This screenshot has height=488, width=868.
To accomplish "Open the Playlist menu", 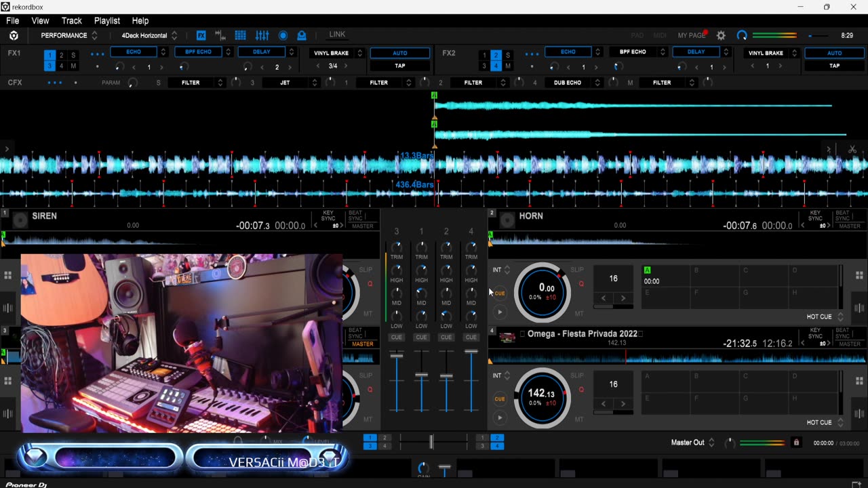I will click(x=107, y=21).
